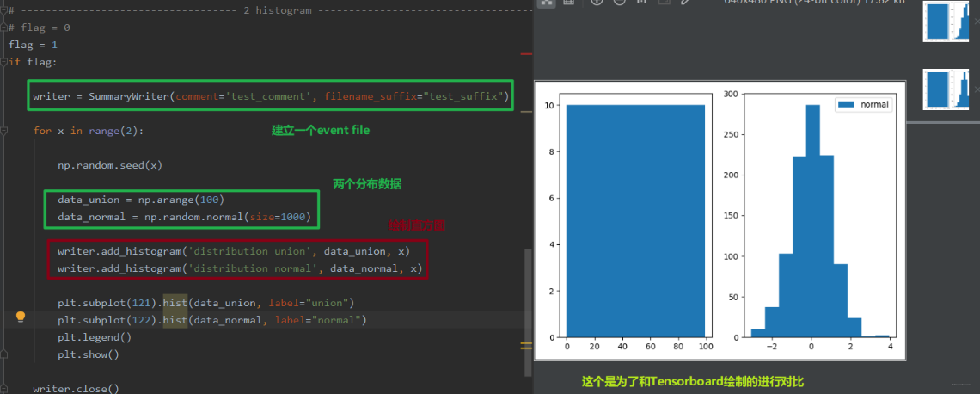
Task: Click 'np.random.seed(x)' line
Action: [x=110, y=165]
